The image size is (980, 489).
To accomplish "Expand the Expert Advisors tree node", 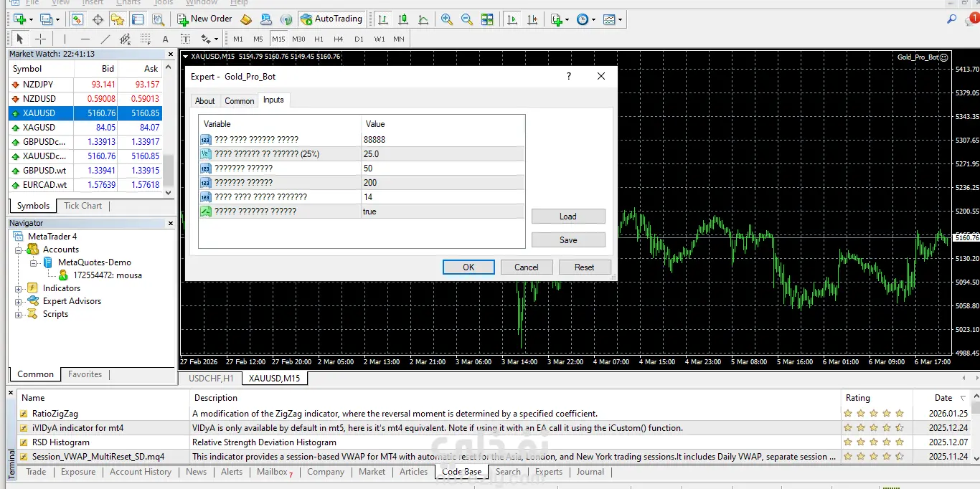I will click(x=18, y=301).
